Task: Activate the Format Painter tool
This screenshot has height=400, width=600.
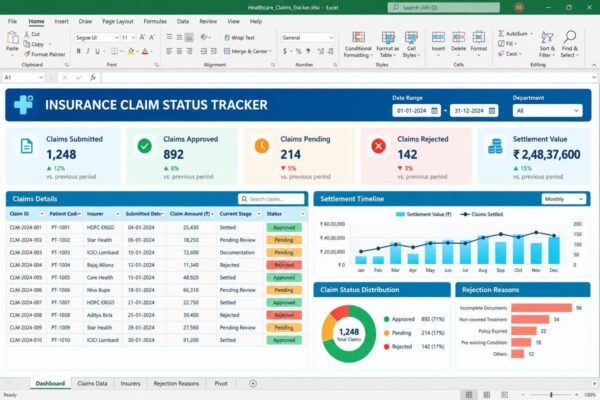Action: [x=44, y=54]
